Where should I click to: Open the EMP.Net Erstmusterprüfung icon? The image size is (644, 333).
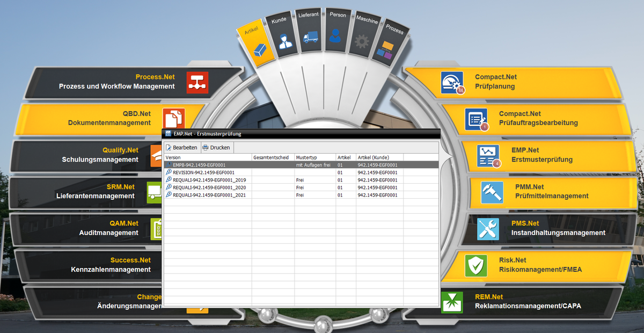(x=488, y=155)
